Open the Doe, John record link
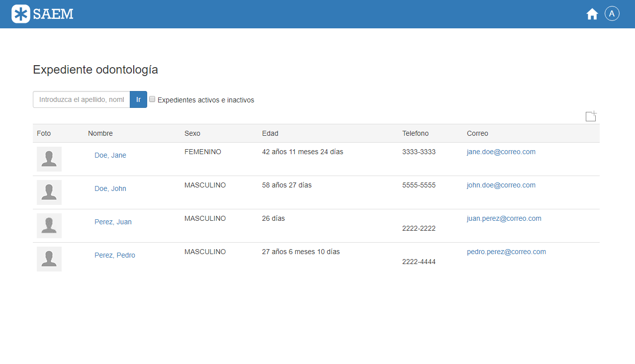635x364 pixels. tap(110, 188)
